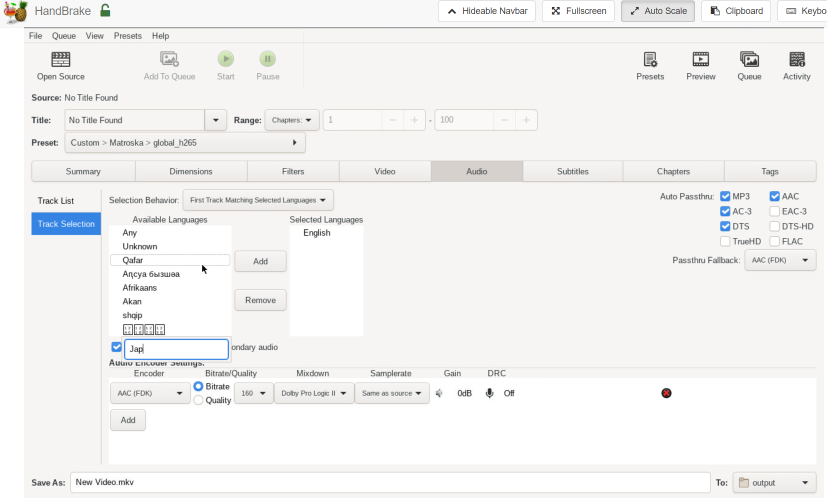Open the Presets panel icon
Viewport: 827px width, 498px height.
650,59
